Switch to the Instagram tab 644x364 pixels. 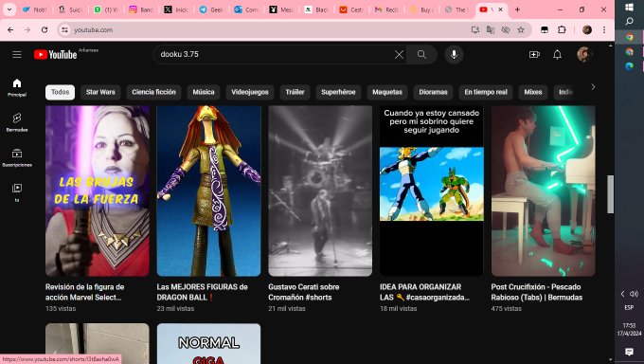click(x=141, y=9)
